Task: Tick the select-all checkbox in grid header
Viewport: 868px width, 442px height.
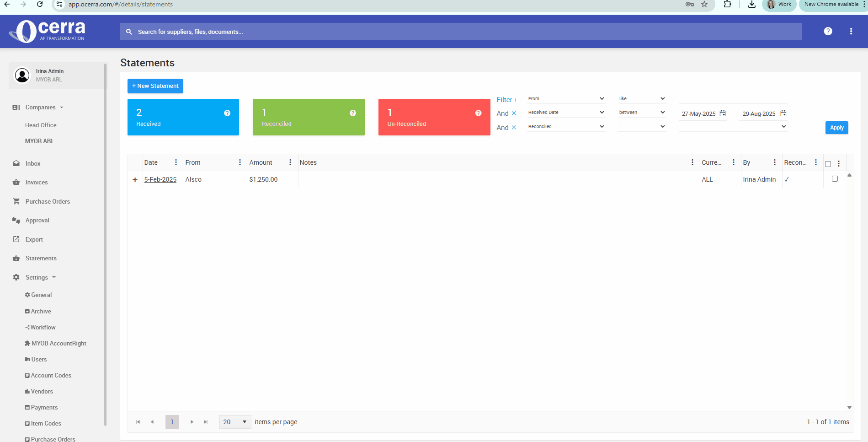Action: 828,164
